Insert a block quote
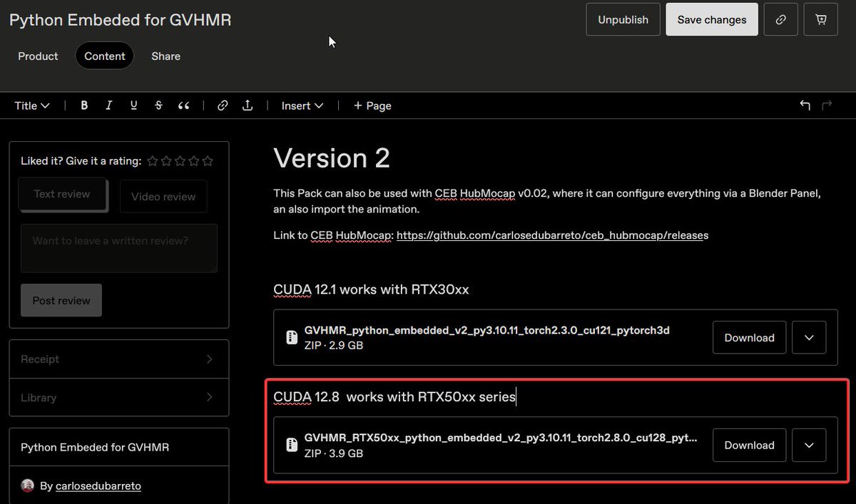This screenshot has height=504, width=856. coord(184,106)
